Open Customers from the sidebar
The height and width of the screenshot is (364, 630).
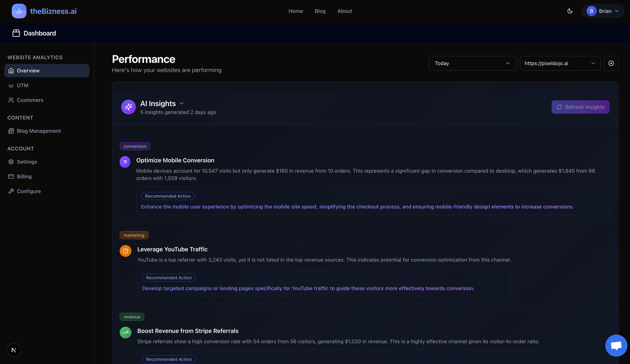click(30, 100)
